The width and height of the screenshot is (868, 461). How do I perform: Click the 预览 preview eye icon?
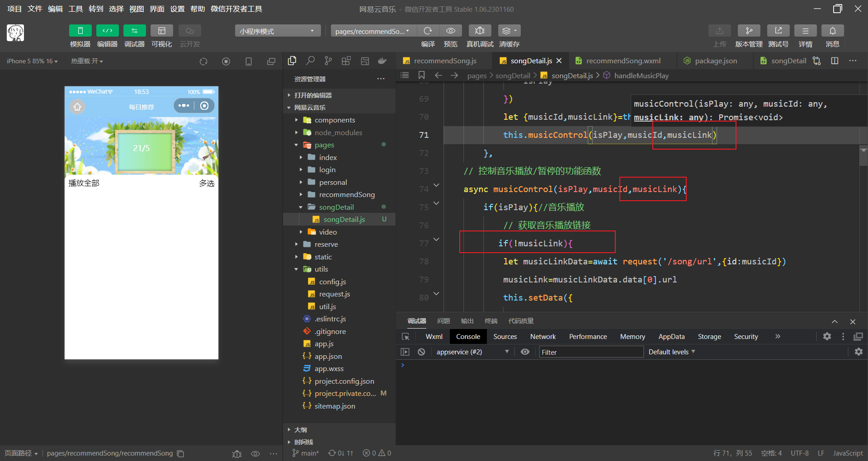(x=450, y=30)
